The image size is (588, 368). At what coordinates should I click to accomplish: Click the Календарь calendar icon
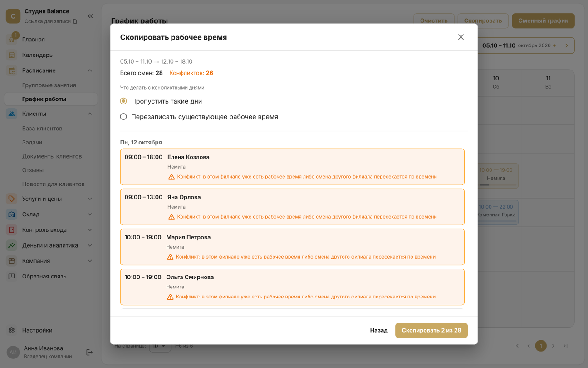(12, 55)
